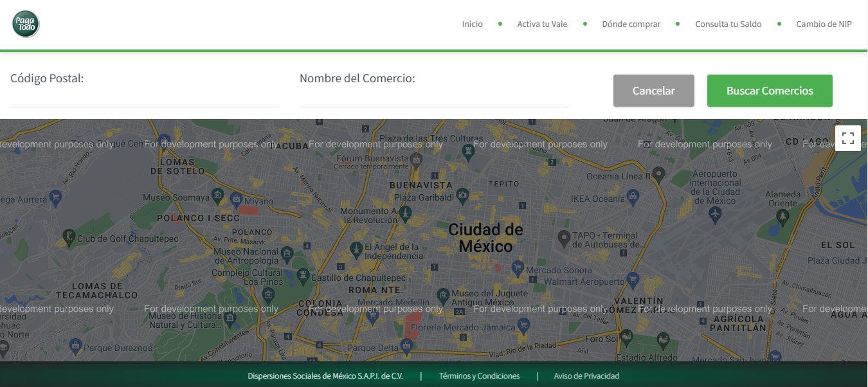Viewport: 868px width, 387px height.
Task: Open Activa tu Vale section
Action: [x=542, y=24]
